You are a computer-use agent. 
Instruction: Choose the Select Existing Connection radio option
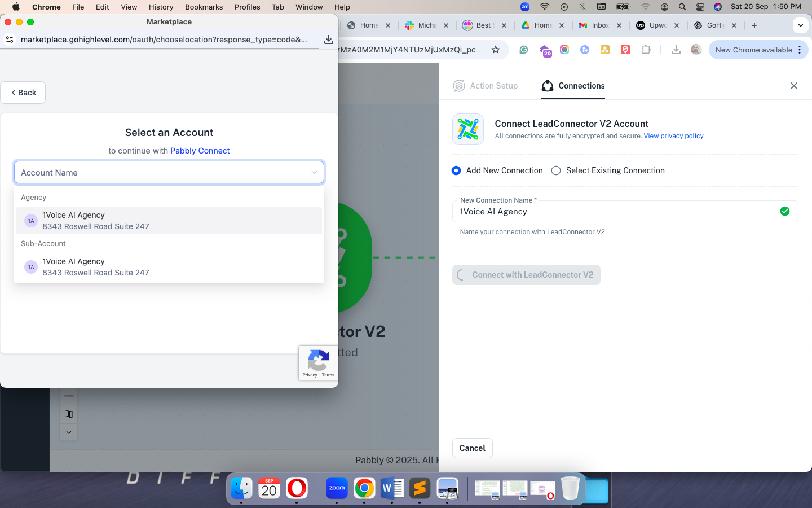pos(556,170)
